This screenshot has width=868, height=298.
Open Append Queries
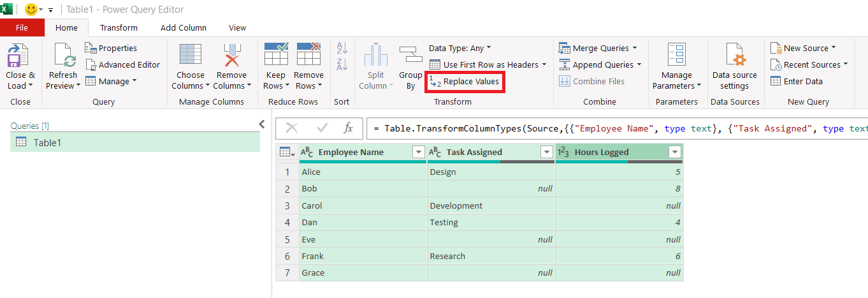(600, 65)
